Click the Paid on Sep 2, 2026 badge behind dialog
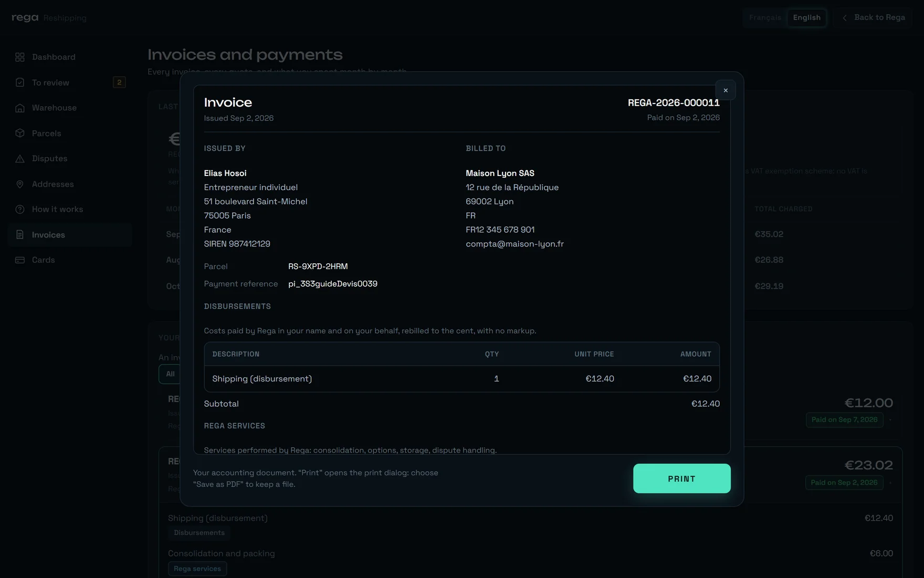Image resolution: width=924 pixels, height=578 pixels. click(844, 483)
